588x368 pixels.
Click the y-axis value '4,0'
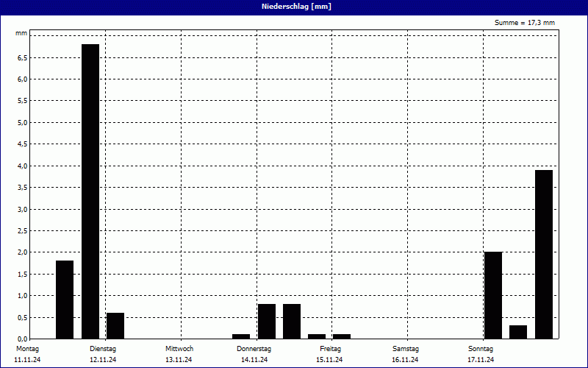click(x=23, y=166)
